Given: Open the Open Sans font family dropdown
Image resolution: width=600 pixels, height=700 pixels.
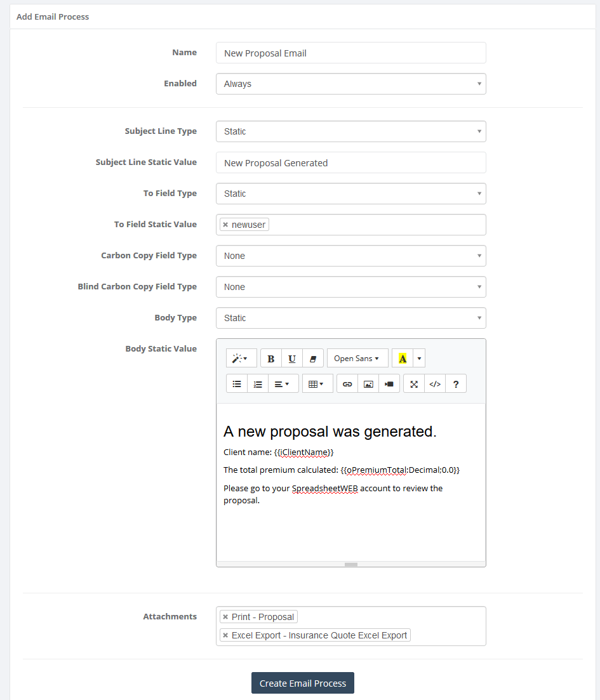Looking at the screenshot, I should [357, 358].
